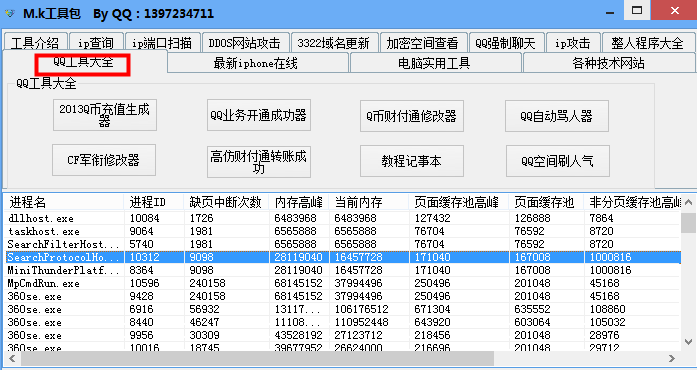Select the dllhost.exe process row
The image size is (697, 370).
(342, 218)
